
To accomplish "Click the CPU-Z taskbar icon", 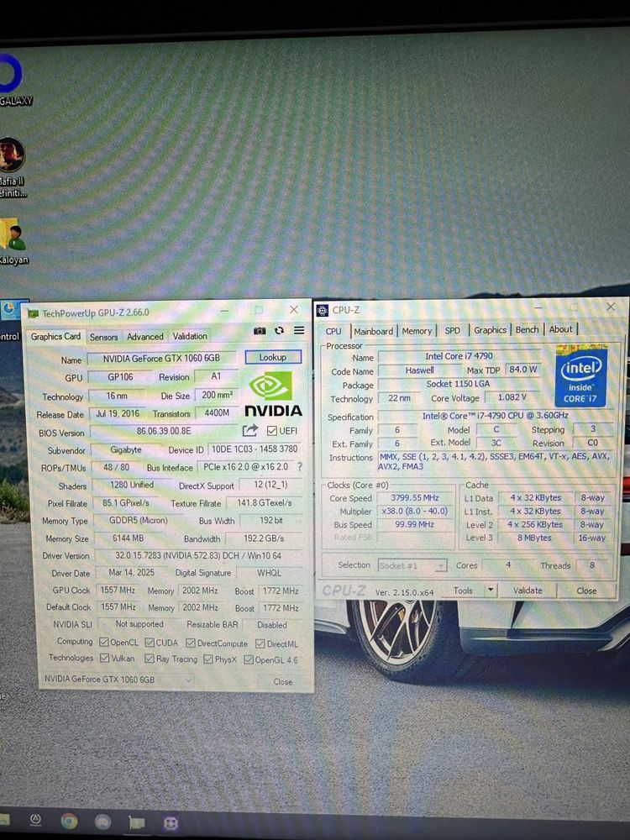I will click(x=171, y=822).
